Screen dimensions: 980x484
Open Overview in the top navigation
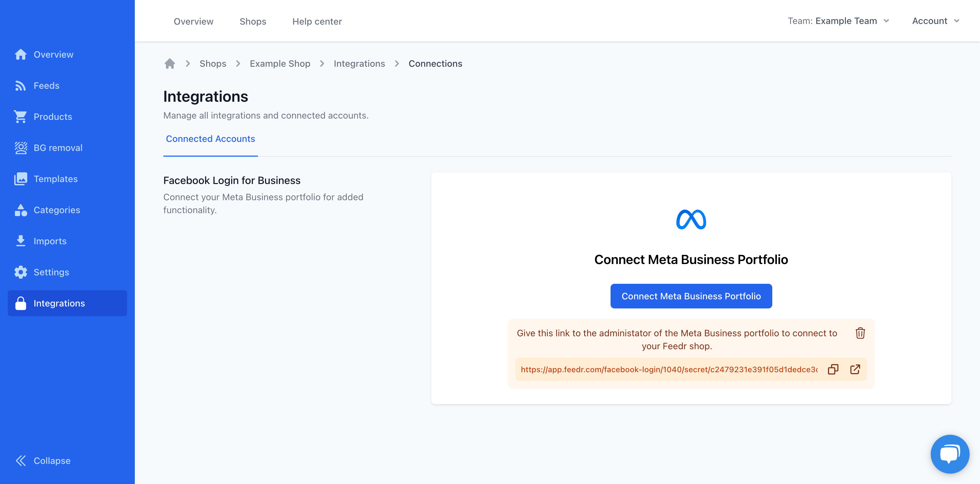pyautogui.click(x=193, y=21)
